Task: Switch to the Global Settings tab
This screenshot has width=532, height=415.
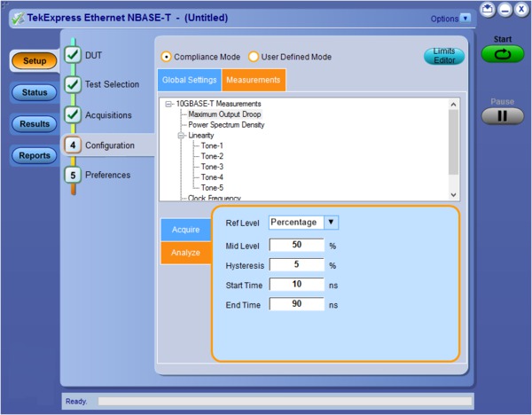Action: click(190, 81)
